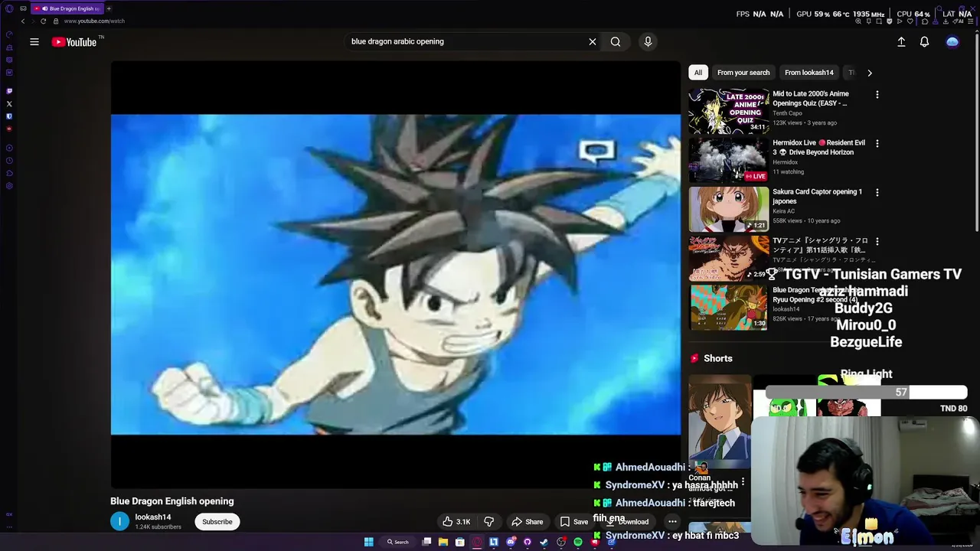Screen dimensions: 980x551
Task: Open the Bitwarden shield in the Opera sidebar
Action: pyautogui.click(x=9, y=116)
